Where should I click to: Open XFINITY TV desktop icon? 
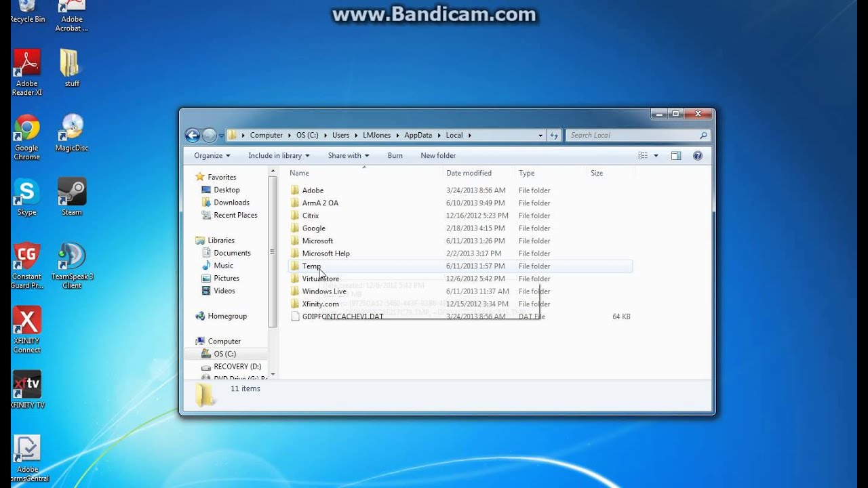point(27,390)
